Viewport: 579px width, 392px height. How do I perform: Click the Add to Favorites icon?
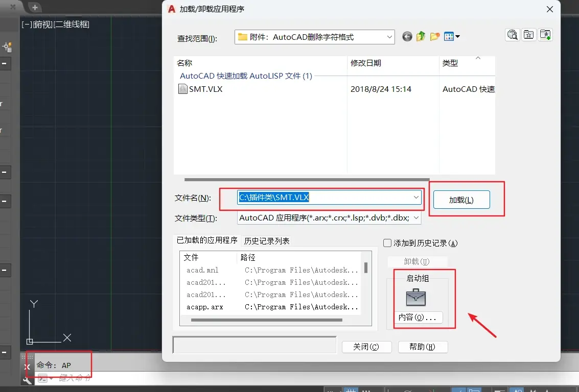(545, 35)
